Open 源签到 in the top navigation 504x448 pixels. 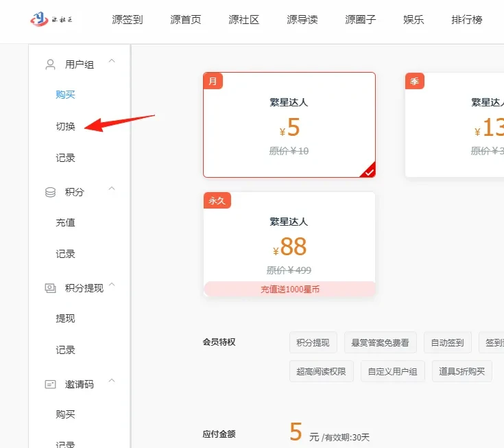click(x=128, y=19)
